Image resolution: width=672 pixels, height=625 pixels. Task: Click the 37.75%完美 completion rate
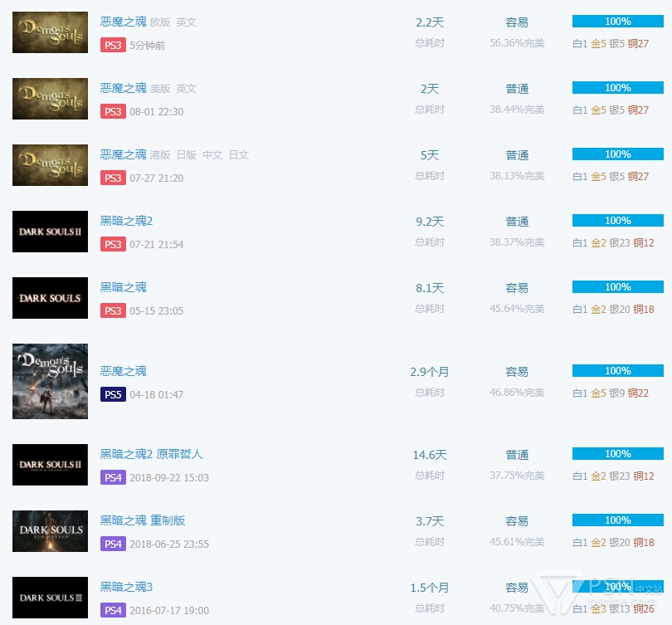click(x=518, y=476)
